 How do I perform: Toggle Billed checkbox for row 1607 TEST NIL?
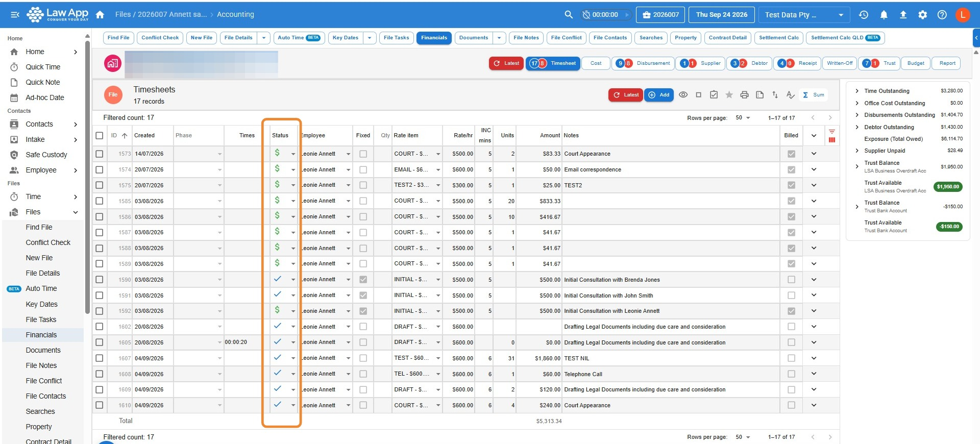791,358
